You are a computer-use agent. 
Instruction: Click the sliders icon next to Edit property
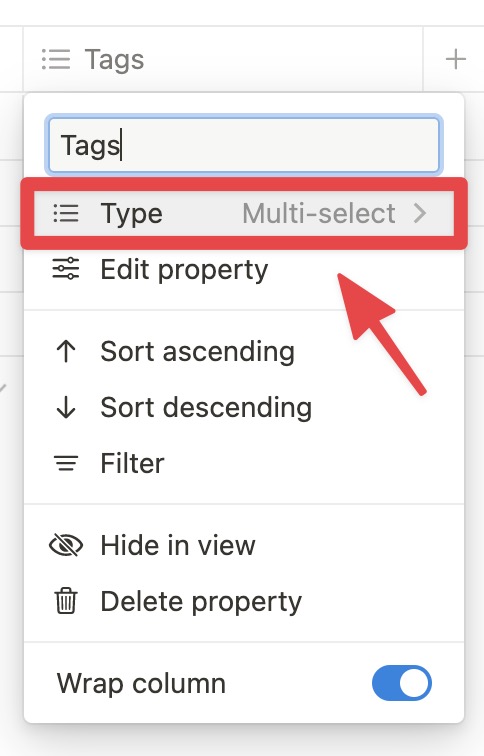pyautogui.click(x=66, y=269)
